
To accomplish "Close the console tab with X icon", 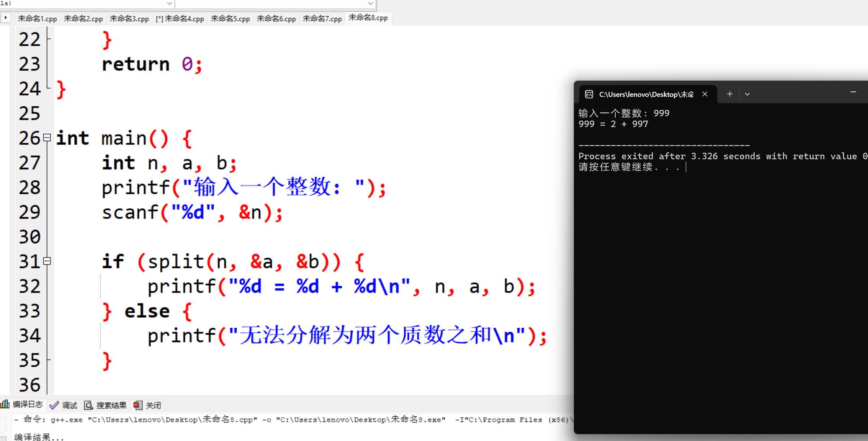I will click(705, 94).
